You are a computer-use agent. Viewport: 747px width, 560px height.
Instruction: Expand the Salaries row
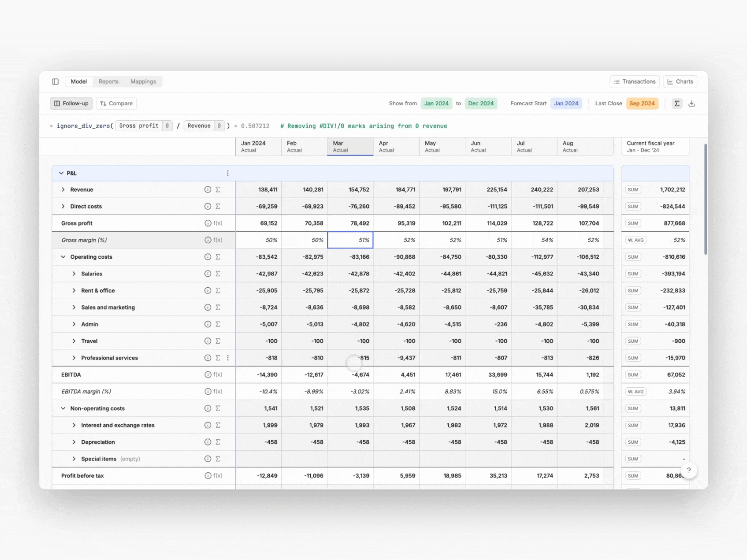coord(74,274)
